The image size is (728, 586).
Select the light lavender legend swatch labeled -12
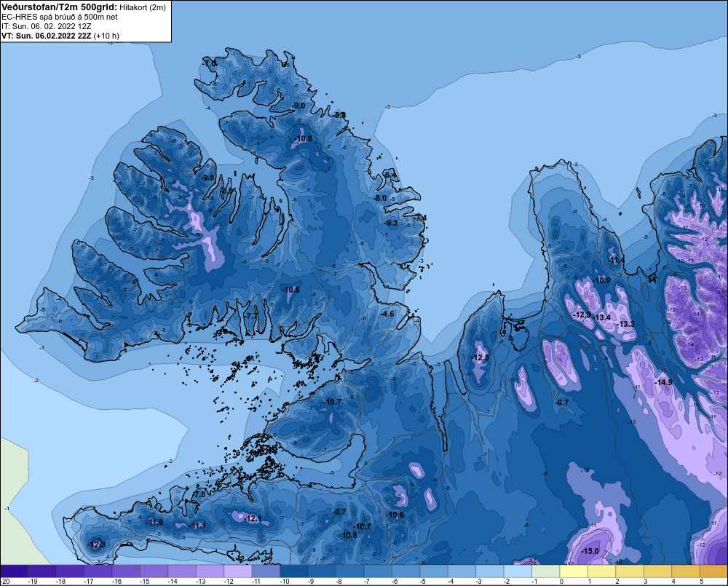[238, 571]
